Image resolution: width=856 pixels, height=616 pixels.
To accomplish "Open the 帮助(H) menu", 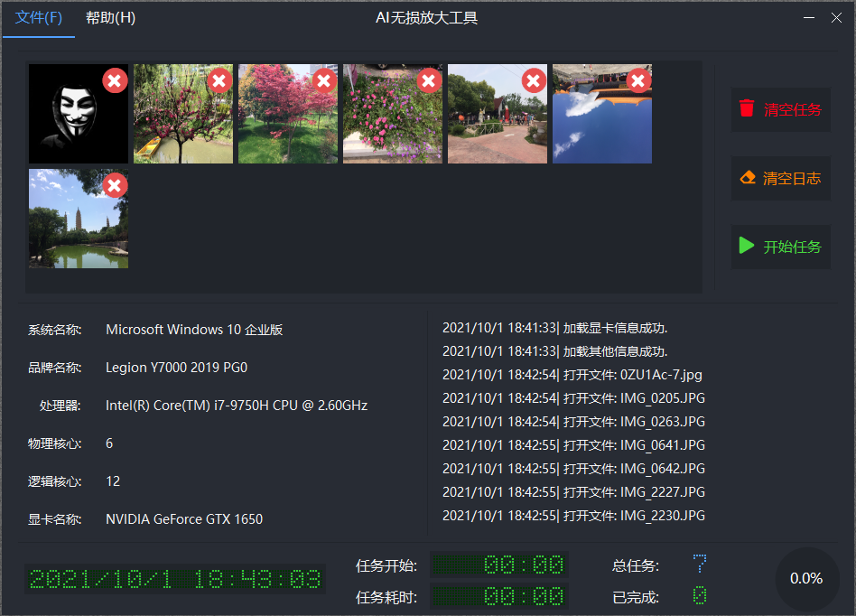I will coord(109,17).
